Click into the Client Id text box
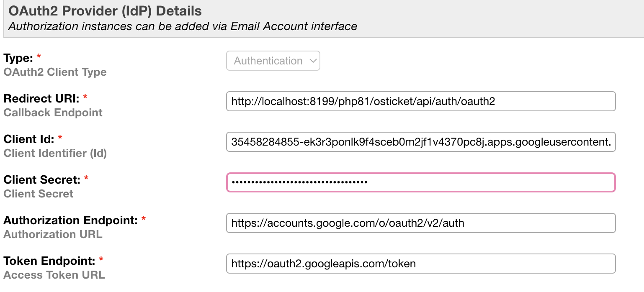 tap(421, 142)
